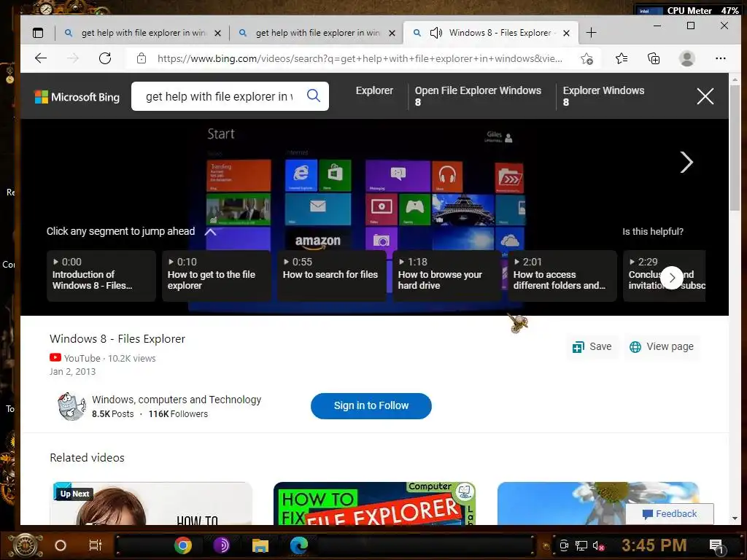Click the Microsoft Bing logo

(x=77, y=97)
